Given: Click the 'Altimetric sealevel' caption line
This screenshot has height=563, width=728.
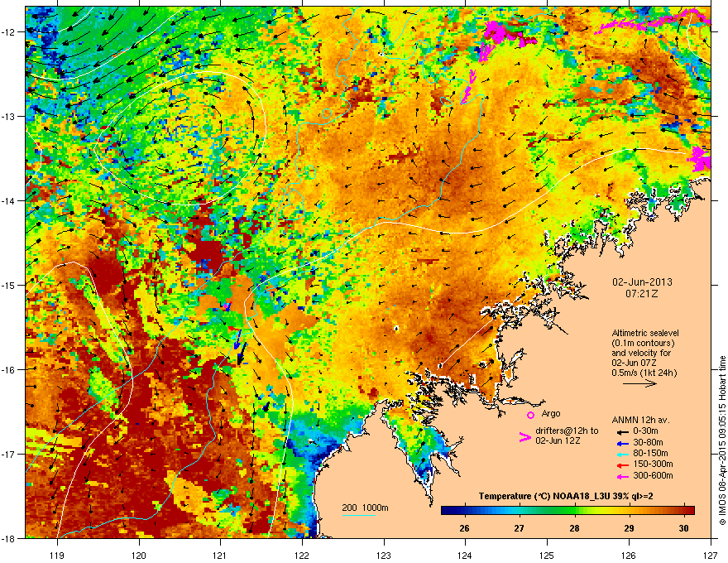Looking at the screenshot, I should coord(645,333).
